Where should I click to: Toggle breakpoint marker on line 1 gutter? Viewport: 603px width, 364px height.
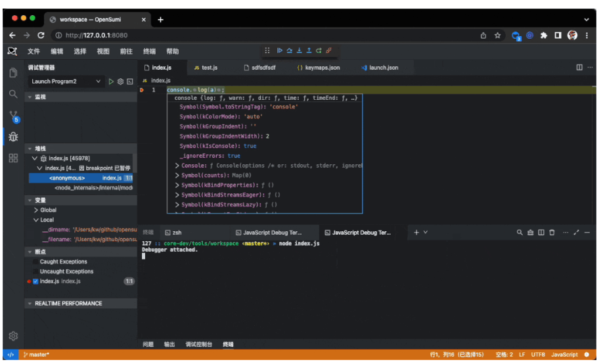(x=142, y=90)
